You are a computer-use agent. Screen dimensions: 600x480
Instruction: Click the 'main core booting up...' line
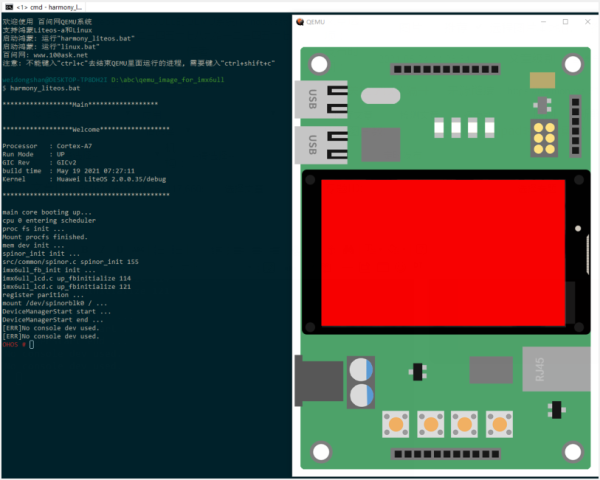[47, 212]
